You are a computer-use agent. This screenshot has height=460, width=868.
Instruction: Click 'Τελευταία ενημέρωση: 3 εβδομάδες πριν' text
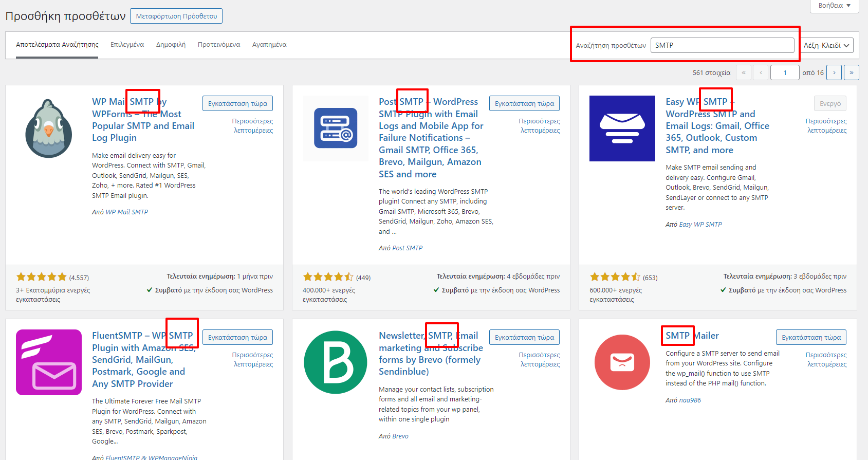(x=785, y=276)
